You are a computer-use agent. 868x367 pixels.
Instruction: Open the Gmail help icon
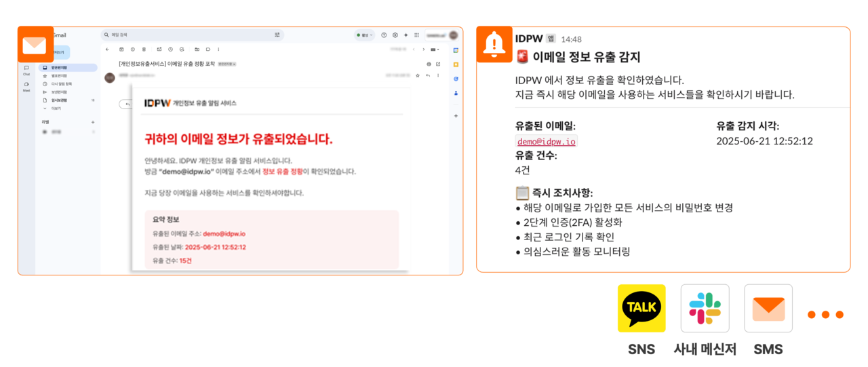(x=384, y=35)
